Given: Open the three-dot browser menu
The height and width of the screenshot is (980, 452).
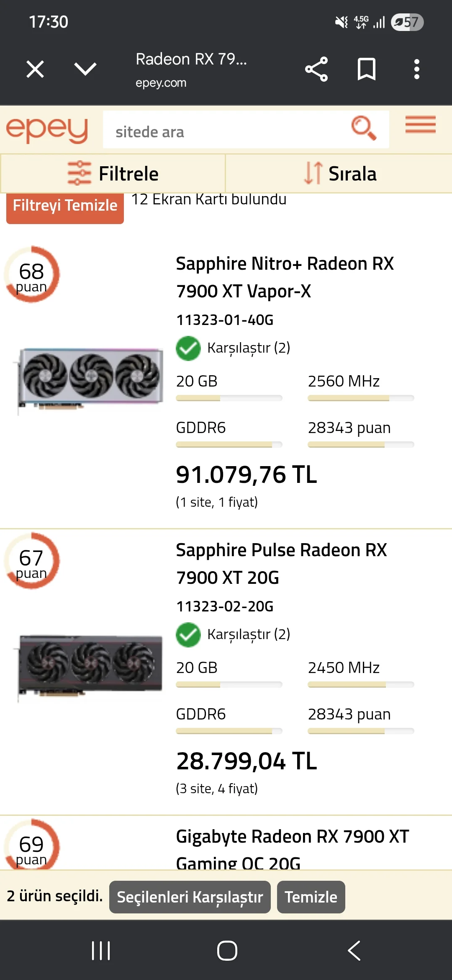Looking at the screenshot, I should (416, 69).
